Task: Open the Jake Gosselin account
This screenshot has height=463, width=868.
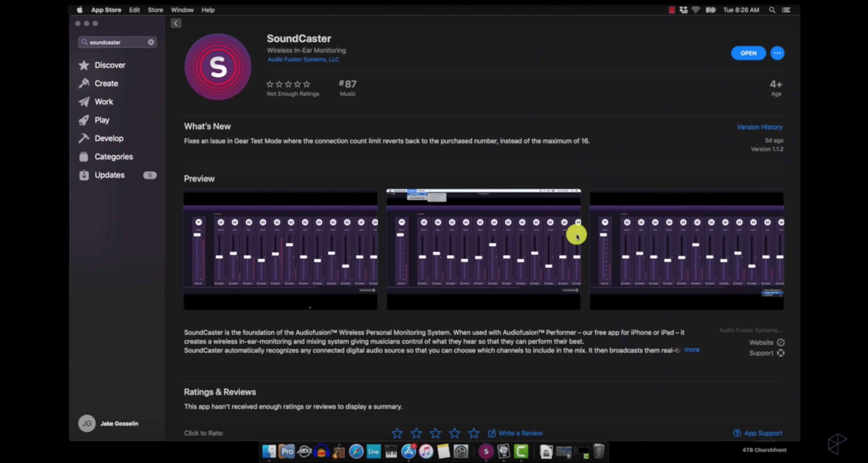Action: pyautogui.click(x=108, y=423)
